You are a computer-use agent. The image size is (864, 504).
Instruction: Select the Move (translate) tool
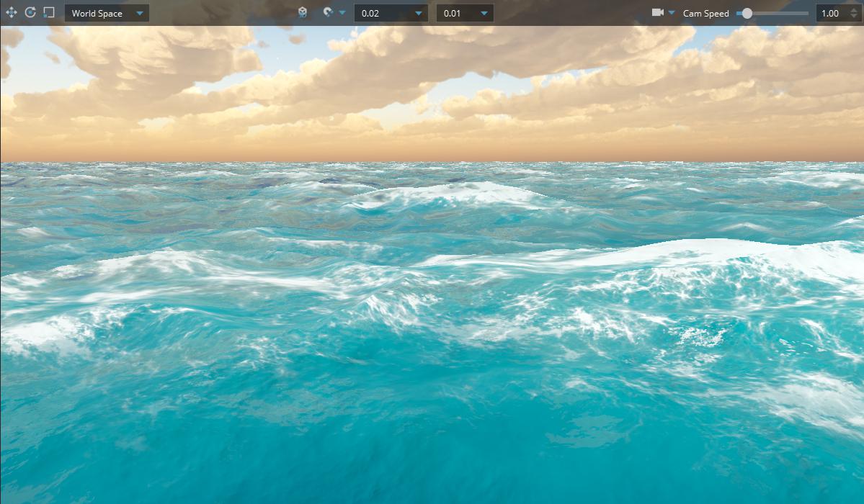click(11, 13)
